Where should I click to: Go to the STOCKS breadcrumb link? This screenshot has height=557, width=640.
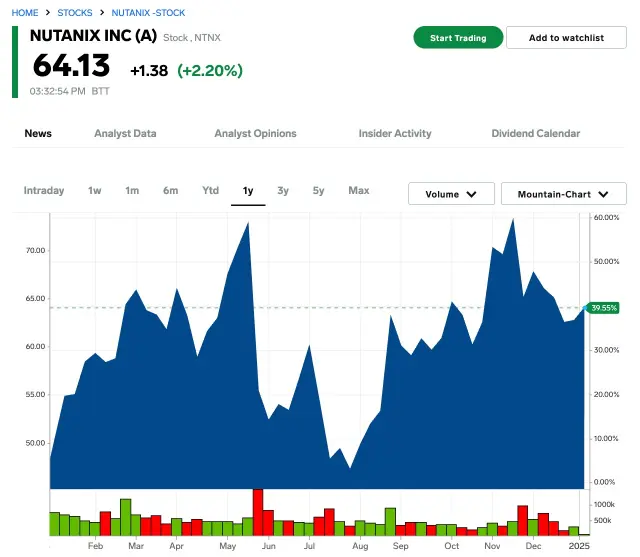75,13
